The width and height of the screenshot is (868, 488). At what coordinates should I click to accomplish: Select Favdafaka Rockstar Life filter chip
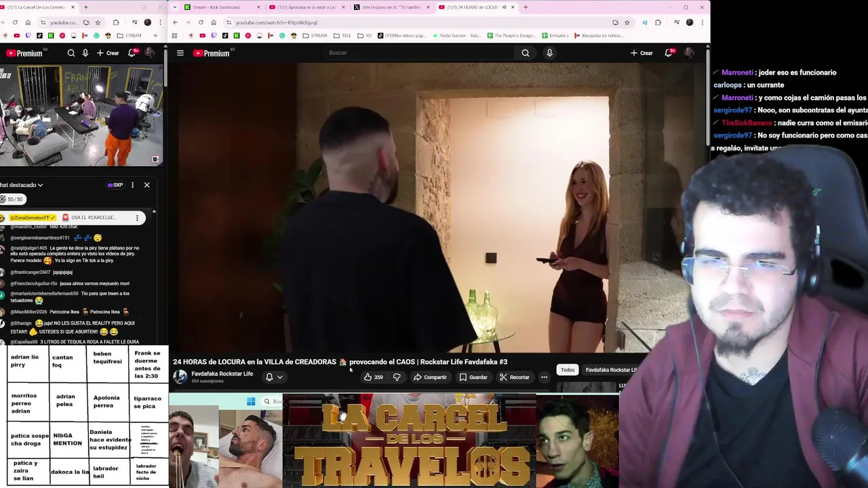(x=610, y=370)
